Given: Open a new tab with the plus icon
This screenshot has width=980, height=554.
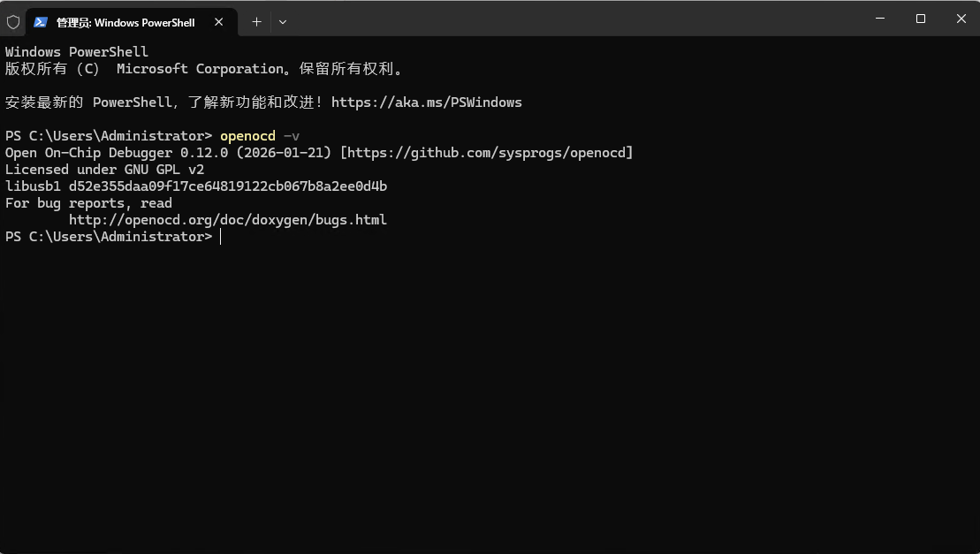Looking at the screenshot, I should 256,21.
